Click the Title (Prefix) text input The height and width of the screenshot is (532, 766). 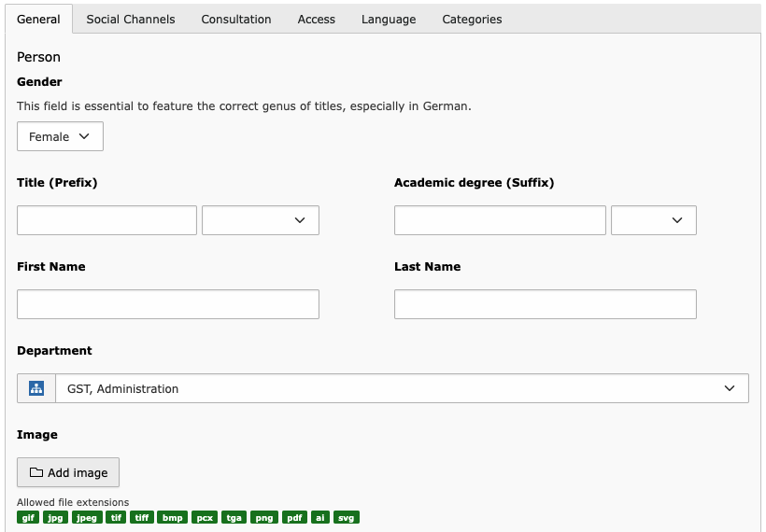tap(106, 220)
